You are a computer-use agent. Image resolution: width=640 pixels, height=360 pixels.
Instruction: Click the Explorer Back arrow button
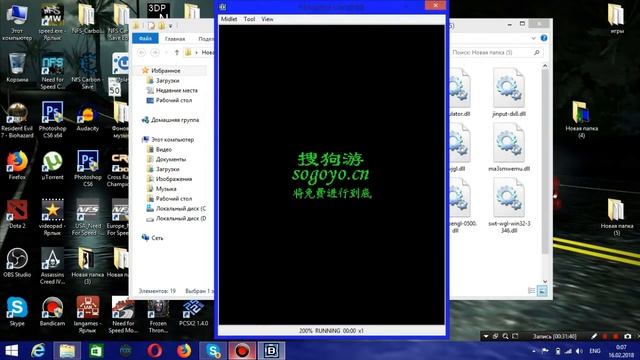pyautogui.click(x=141, y=52)
